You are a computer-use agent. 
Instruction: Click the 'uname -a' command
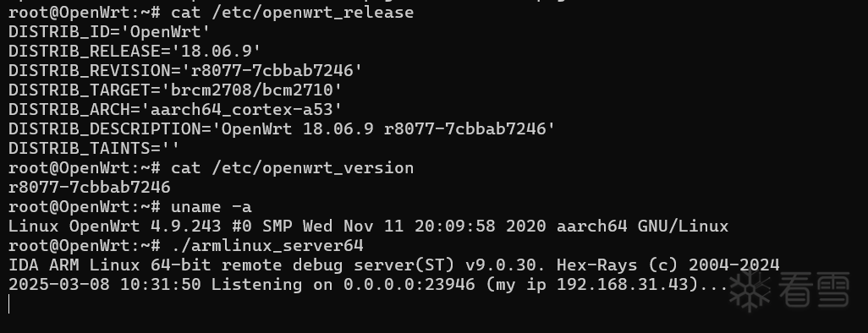pyautogui.click(x=211, y=206)
